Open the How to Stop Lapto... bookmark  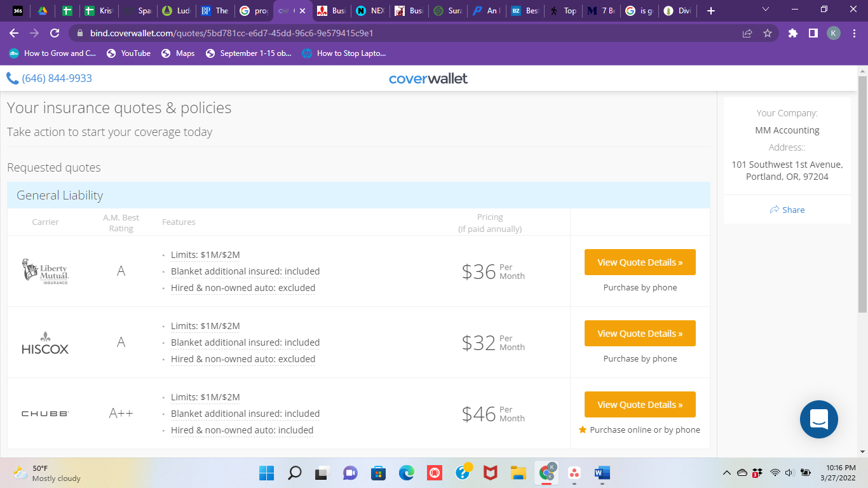tap(344, 53)
